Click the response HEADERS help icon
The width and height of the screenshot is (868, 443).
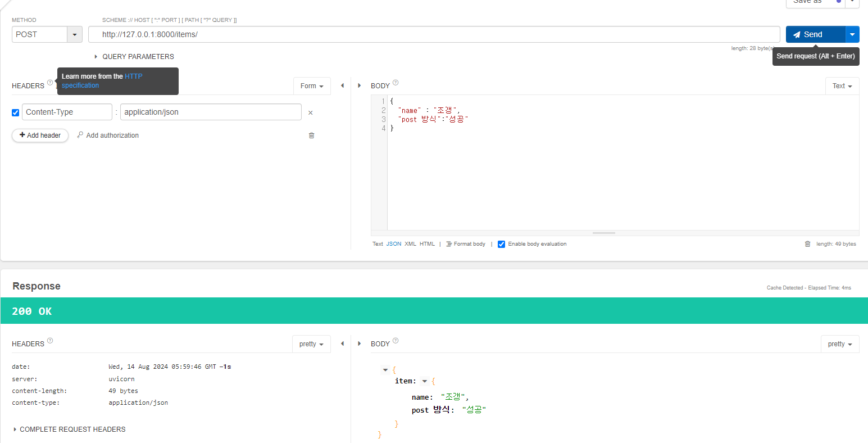tap(50, 341)
